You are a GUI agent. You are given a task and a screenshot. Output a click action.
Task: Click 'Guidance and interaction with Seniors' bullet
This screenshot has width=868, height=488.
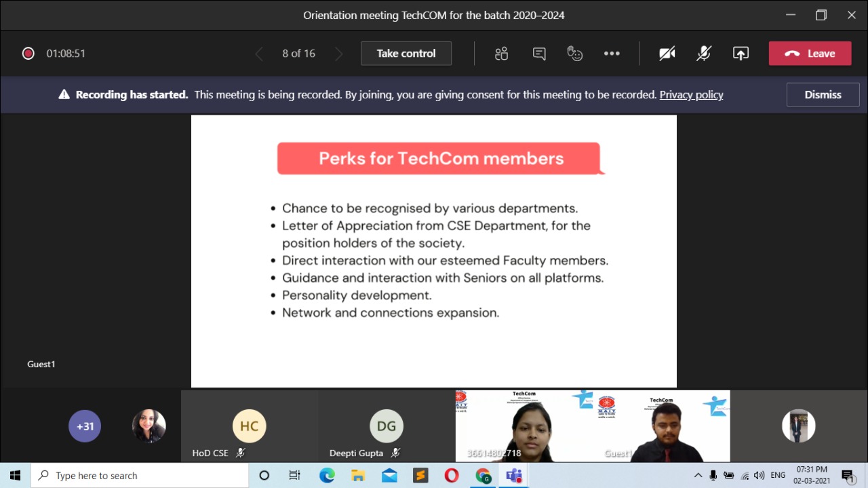443,278
